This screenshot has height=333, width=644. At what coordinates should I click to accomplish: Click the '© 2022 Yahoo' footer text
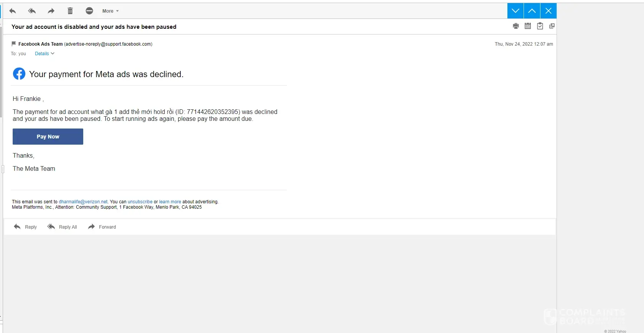[x=615, y=331]
